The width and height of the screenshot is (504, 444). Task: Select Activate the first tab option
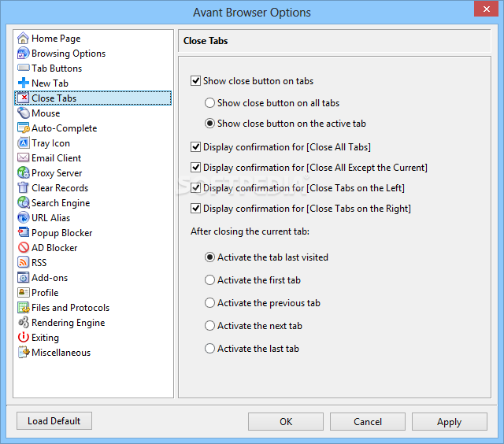coord(209,279)
